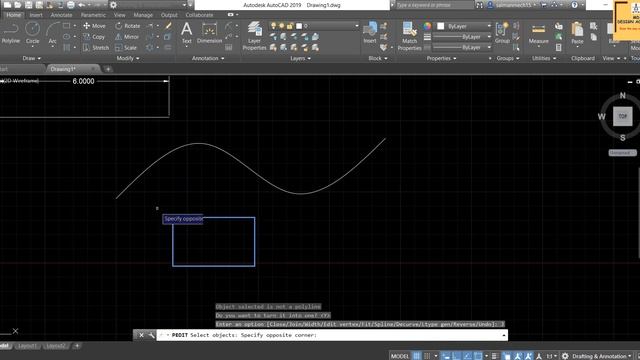Toggle layer lock icon in layer dropdown
This screenshot has height=360, width=640.
tap(289, 26)
